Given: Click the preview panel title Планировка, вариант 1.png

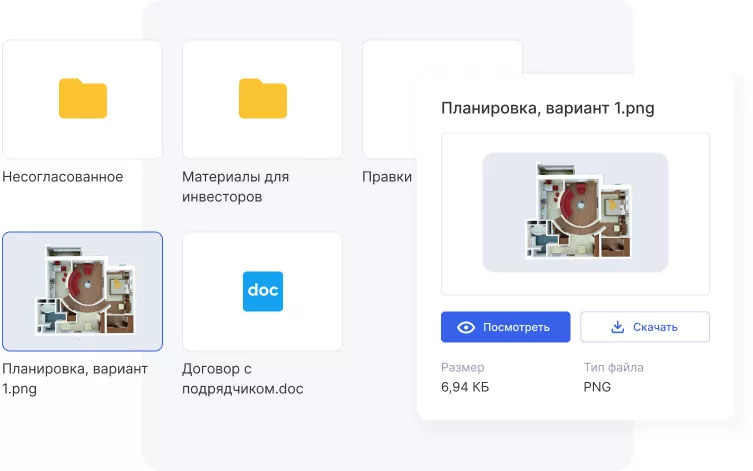Looking at the screenshot, I should (x=548, y=109).
